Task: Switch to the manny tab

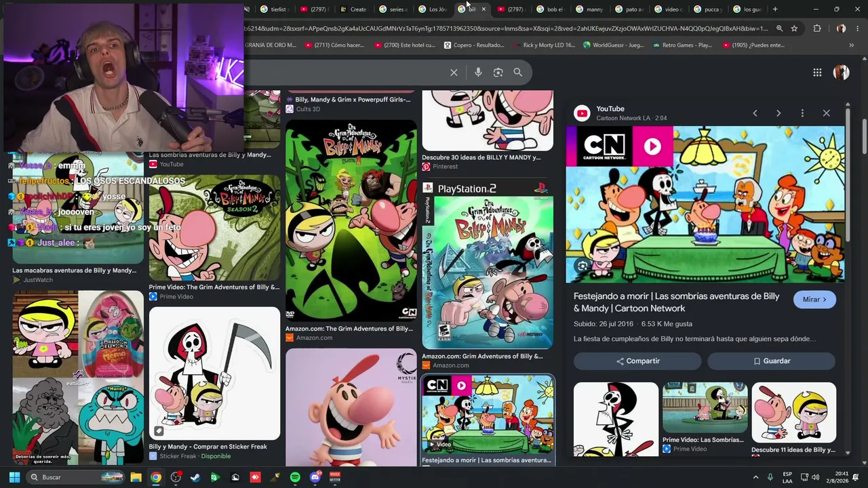Action: click(589, 9)
